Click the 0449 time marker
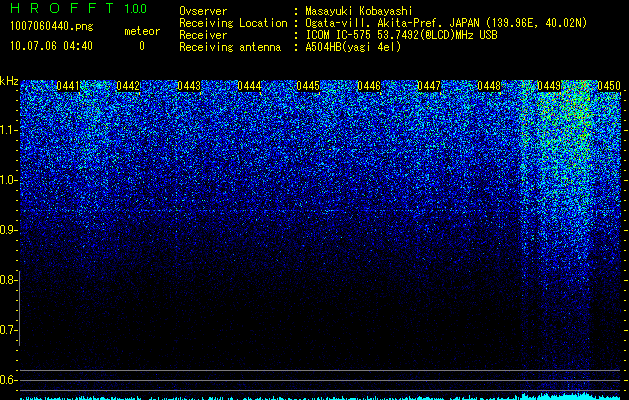The width and height of the screenshot is (629, 400). coord(549,86)
